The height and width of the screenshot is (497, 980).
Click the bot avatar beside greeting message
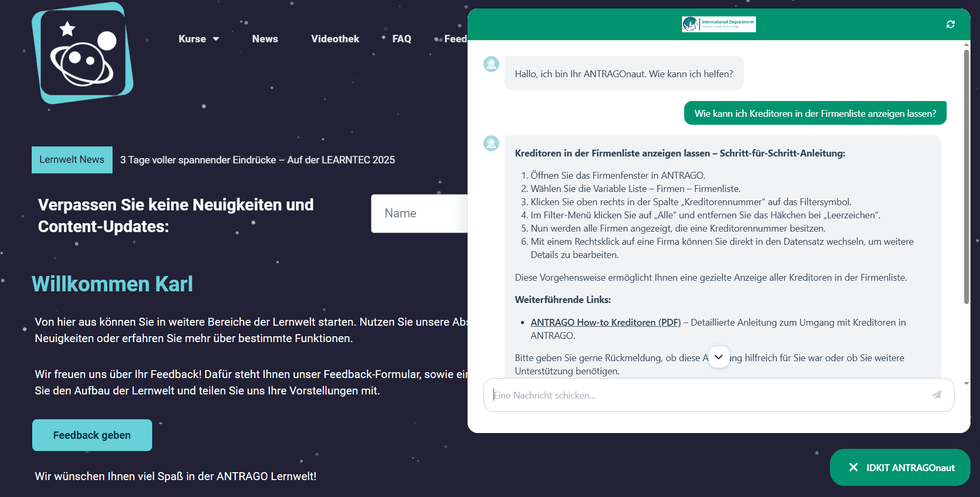491,64
